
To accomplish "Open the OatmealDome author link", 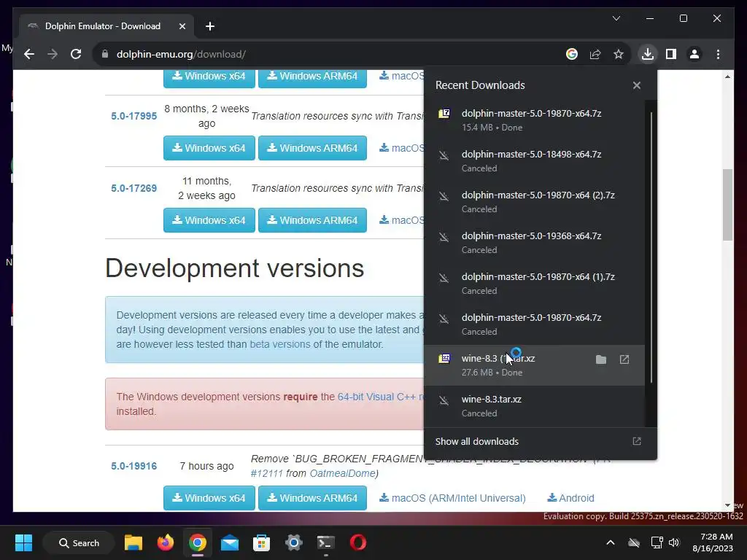I will coord(343,473).
